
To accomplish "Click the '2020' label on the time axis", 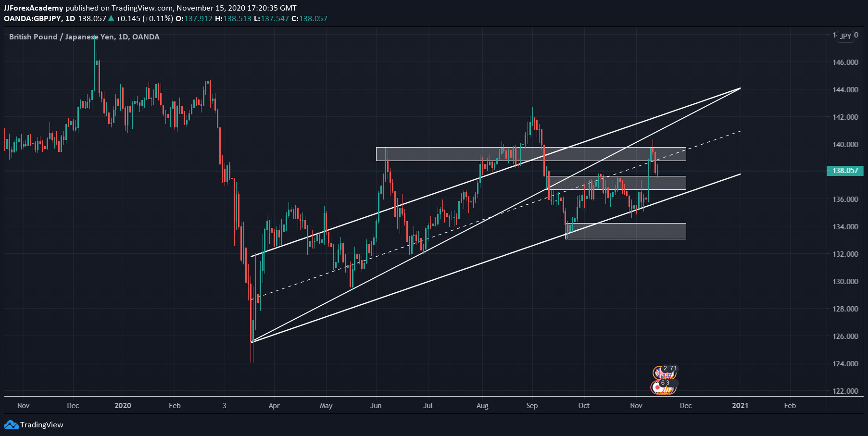I will point(123,406).
